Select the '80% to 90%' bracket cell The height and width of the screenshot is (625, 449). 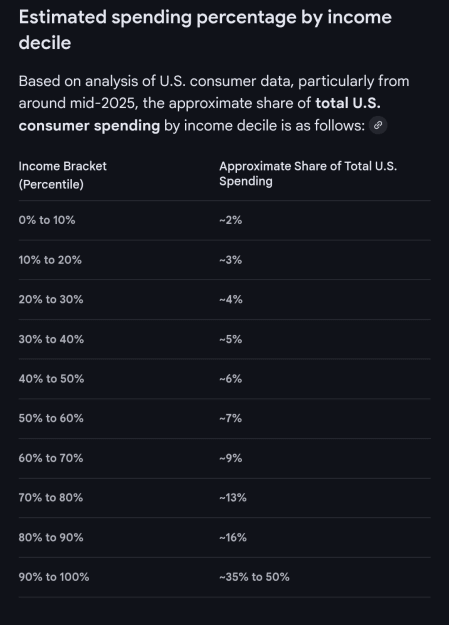point(51,537)
